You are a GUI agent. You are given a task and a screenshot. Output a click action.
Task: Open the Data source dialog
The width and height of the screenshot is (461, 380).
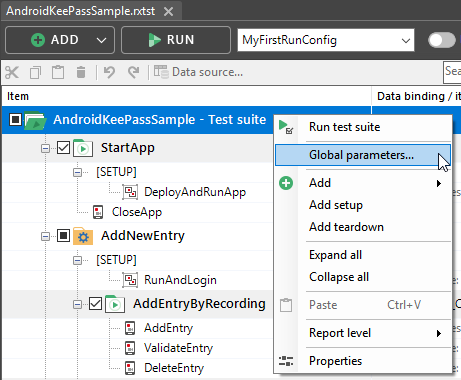click(x=198, y=72)
